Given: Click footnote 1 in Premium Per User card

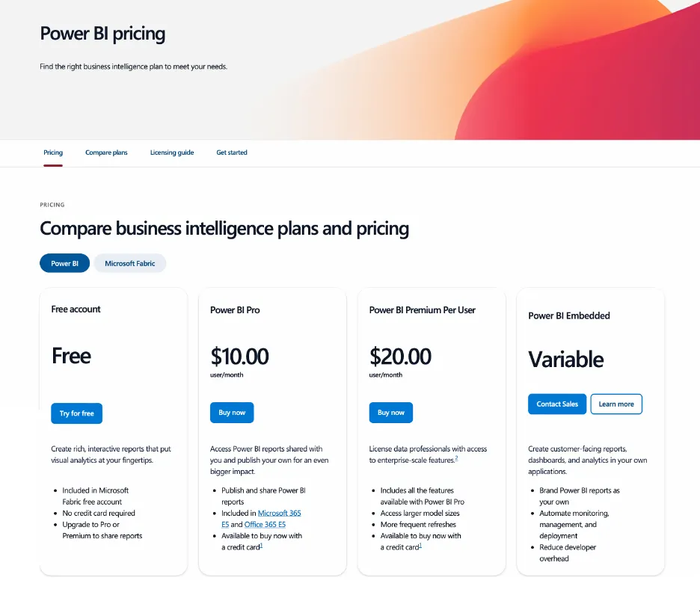Looking at the screenshot, I should [x=420, y=545].
